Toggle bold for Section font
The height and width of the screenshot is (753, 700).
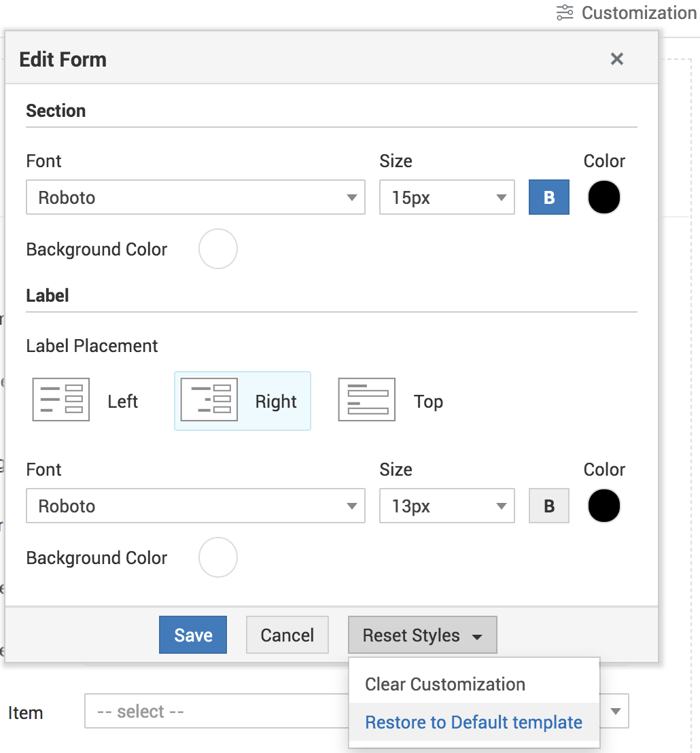coord(548,198)
